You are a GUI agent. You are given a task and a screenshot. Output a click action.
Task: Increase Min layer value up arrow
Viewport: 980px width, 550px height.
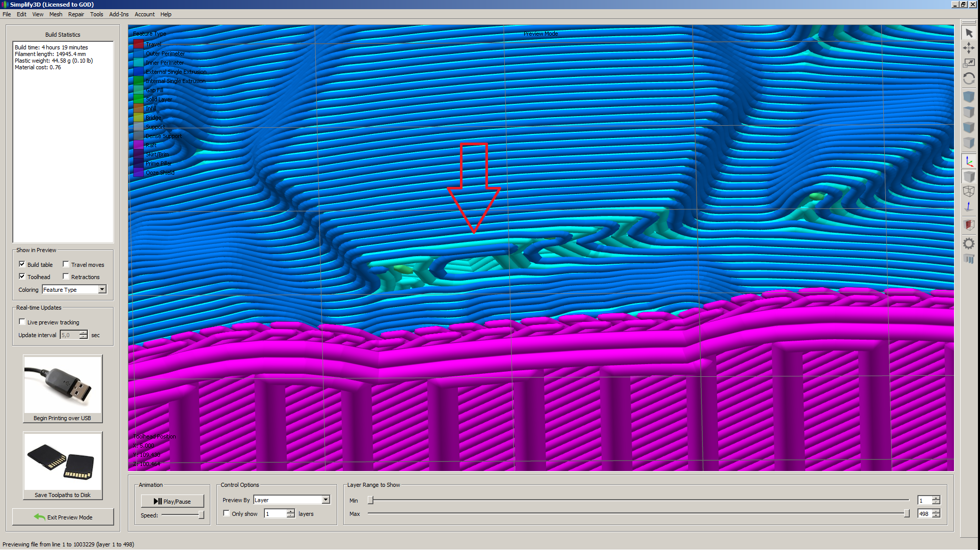936,498
